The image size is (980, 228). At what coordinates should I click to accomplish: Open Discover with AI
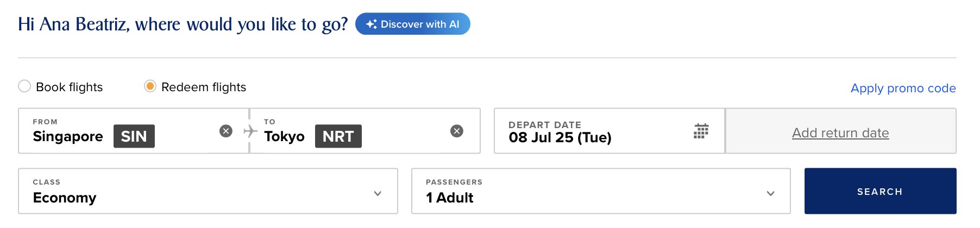click(x=413, y=24)
